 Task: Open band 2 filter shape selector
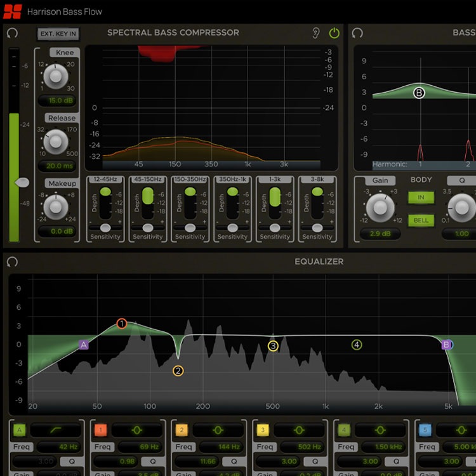pos(218,430)
